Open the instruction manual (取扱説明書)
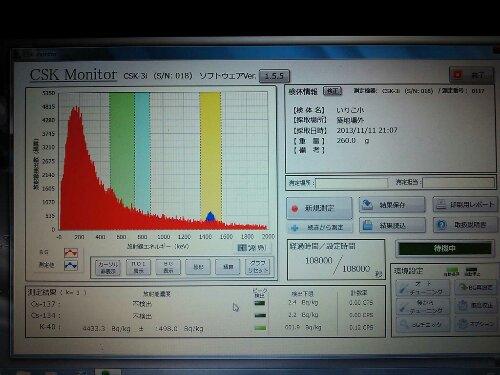The height and width of the screenshot is (375, 500). pos(465,225)
